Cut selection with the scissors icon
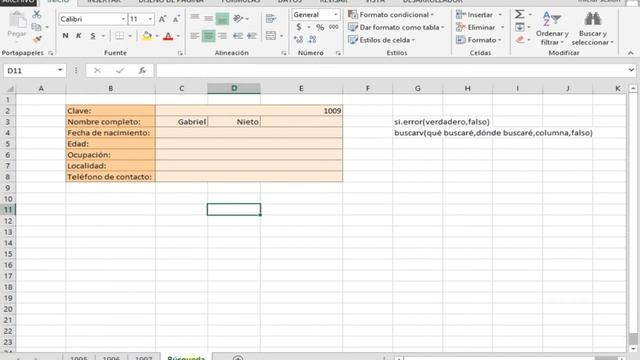 point(37,15)
